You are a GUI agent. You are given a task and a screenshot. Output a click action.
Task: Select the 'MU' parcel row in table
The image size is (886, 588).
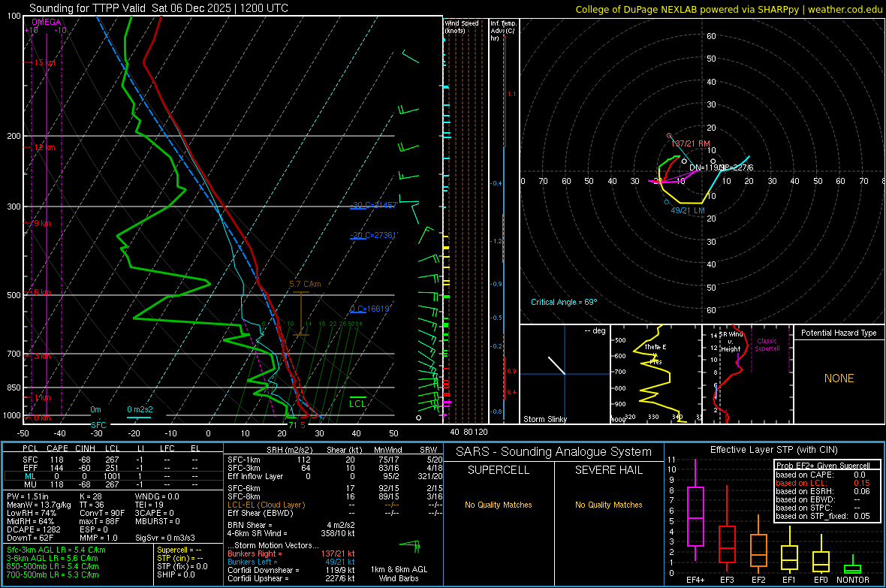(x=113, y=484)
